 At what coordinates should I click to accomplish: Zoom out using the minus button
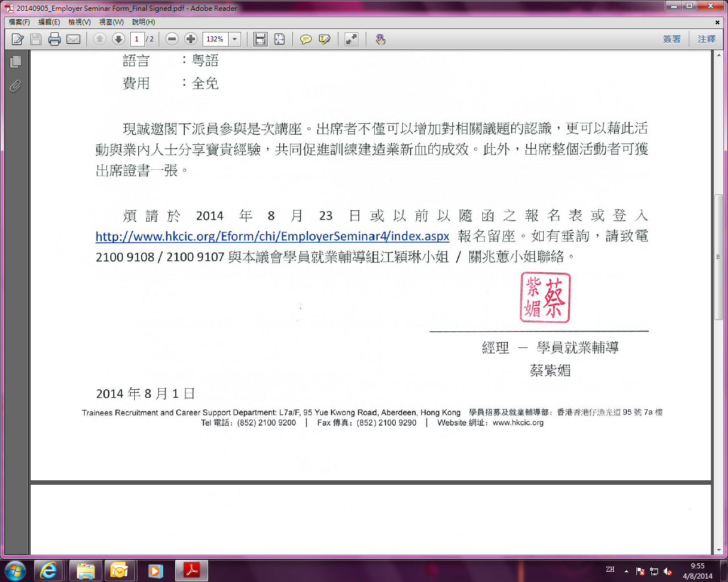[x=172, y=39]
